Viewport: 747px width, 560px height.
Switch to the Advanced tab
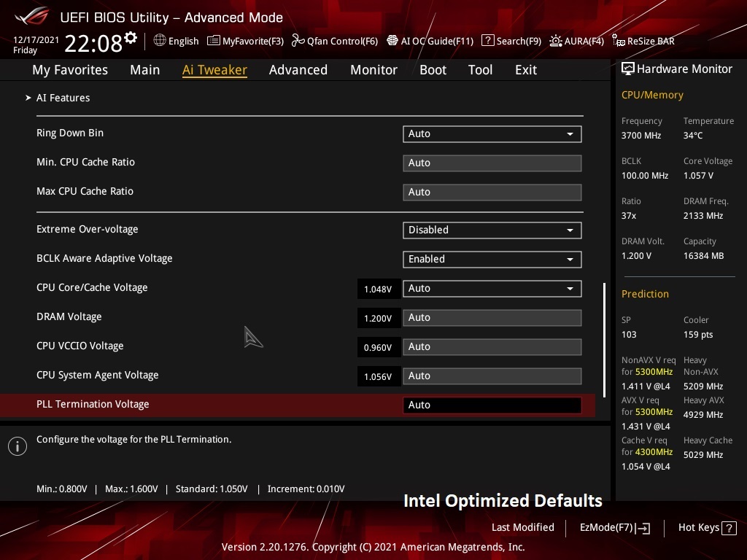pos(298,70)
